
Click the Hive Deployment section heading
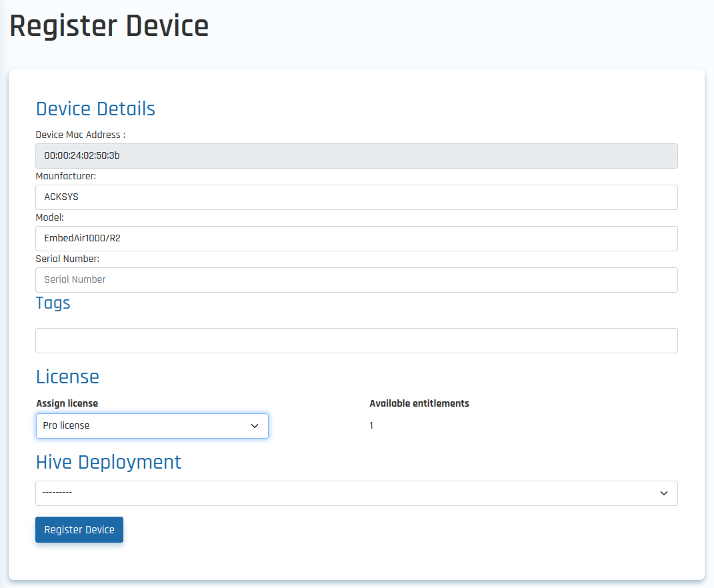point(108,462)
